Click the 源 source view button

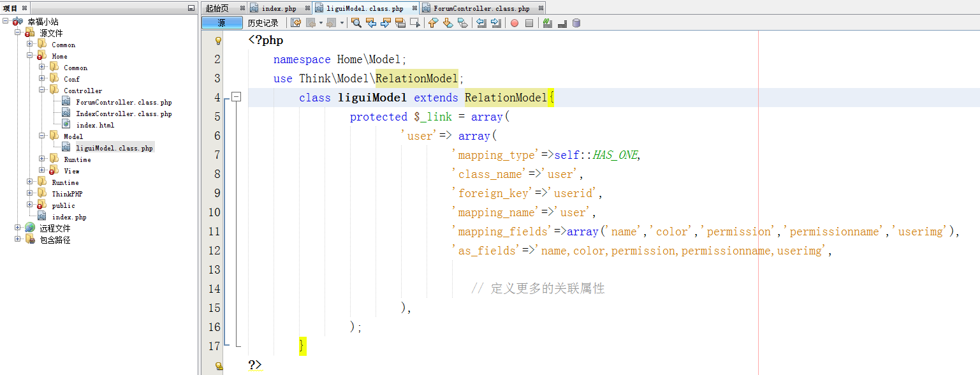coord(222,23)
